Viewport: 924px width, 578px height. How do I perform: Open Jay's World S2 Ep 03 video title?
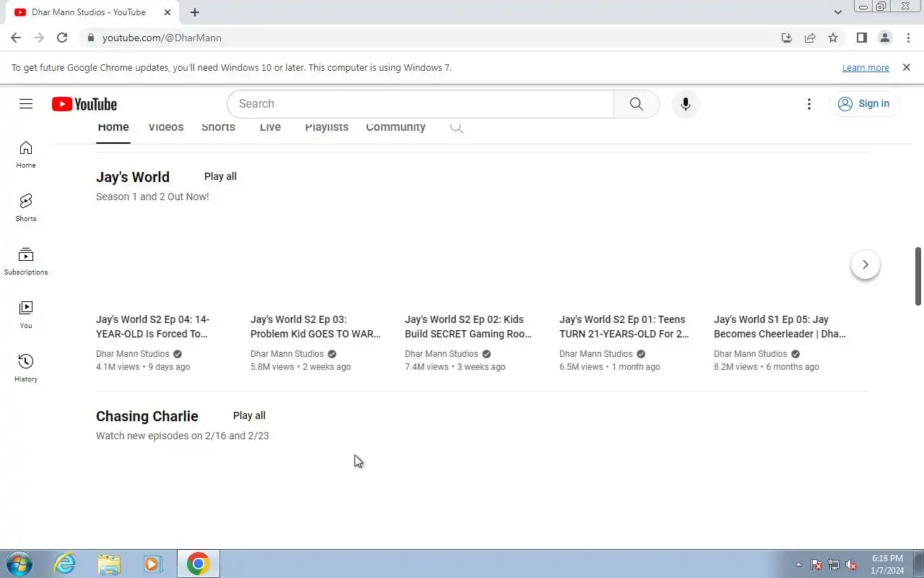click(315, 327)
